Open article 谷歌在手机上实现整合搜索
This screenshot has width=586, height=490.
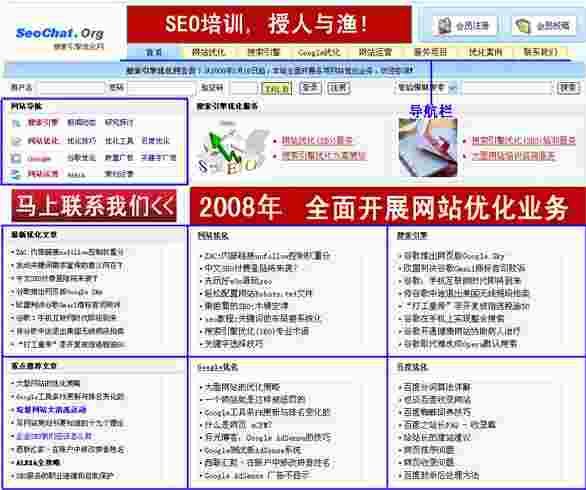point(454,318)
